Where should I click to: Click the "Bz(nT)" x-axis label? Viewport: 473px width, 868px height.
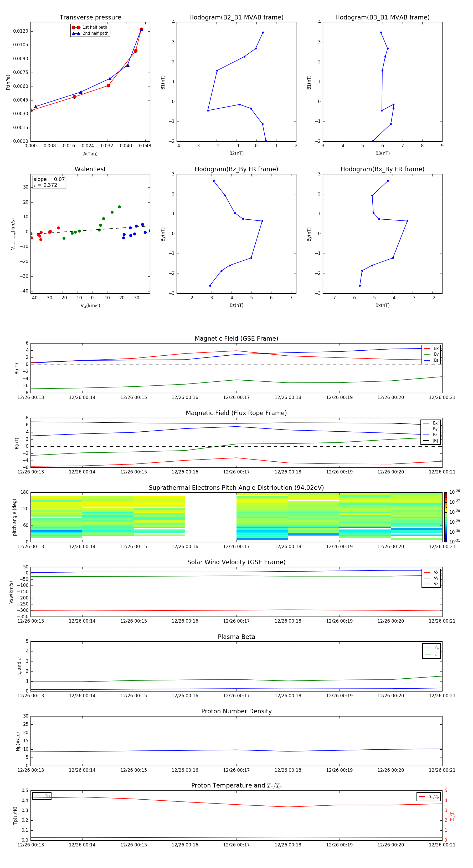[236, 305]
